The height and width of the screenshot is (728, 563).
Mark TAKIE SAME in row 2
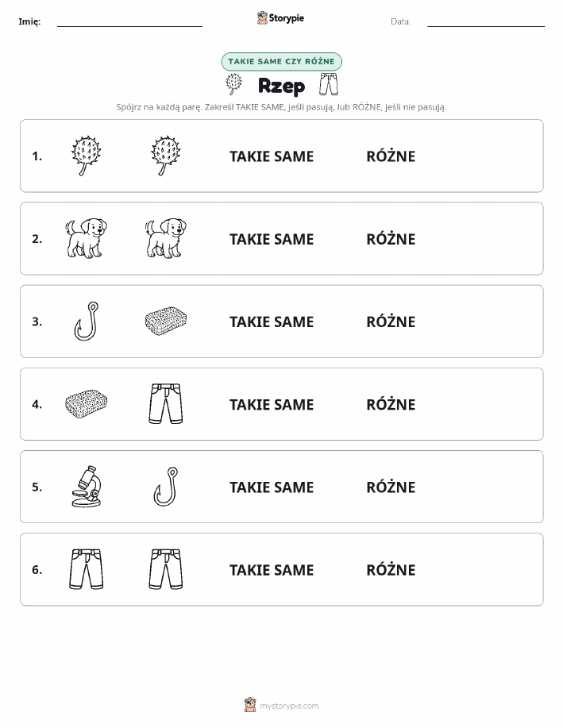click(272, 239)
